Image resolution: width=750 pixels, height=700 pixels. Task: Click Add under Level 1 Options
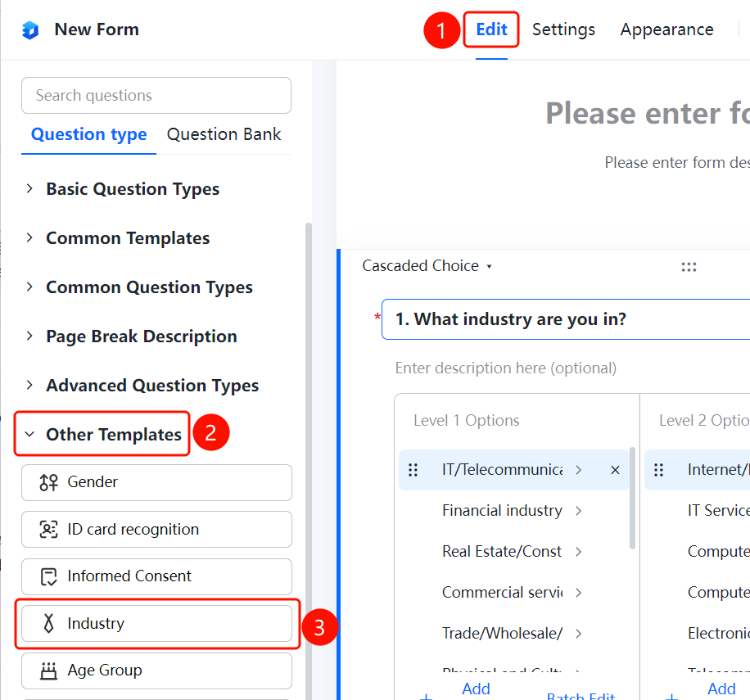coord(476,689)
